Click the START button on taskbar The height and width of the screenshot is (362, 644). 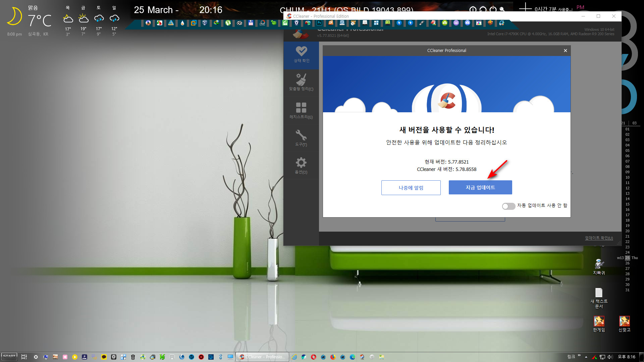(9, 357)
